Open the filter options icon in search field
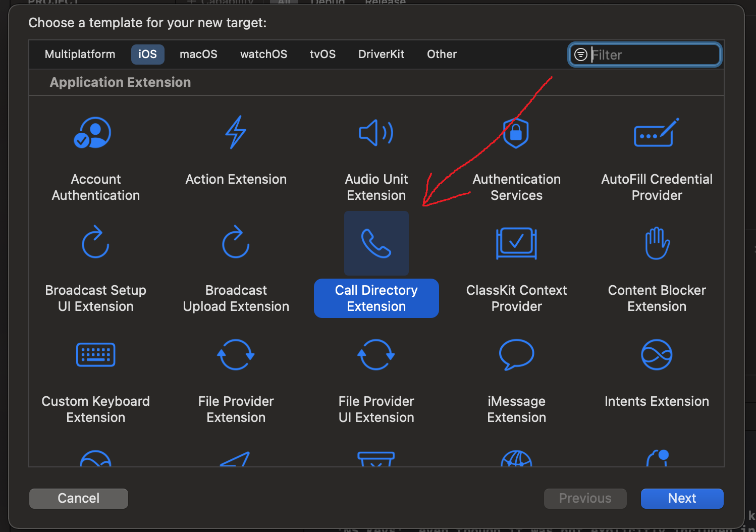This screenshot has width=756, height=532. 581,55
